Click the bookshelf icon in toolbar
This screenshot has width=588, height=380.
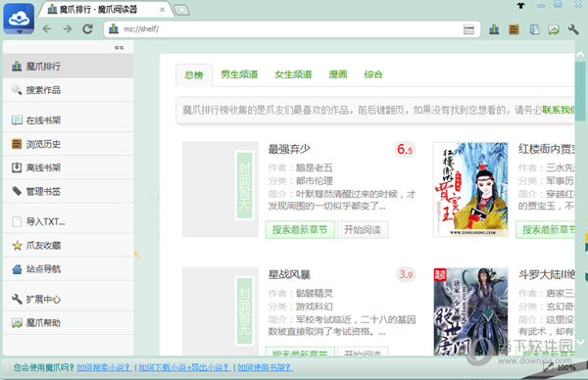[x=534, y=29]
